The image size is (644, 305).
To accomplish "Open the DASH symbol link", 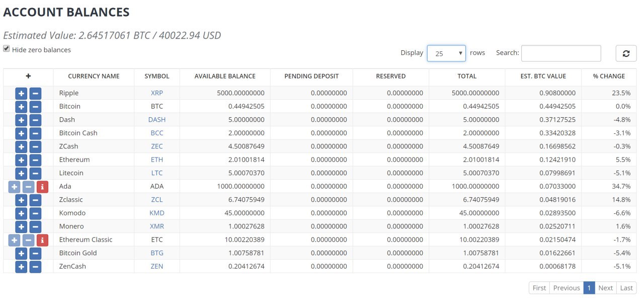I will click(x=157, y=120).
